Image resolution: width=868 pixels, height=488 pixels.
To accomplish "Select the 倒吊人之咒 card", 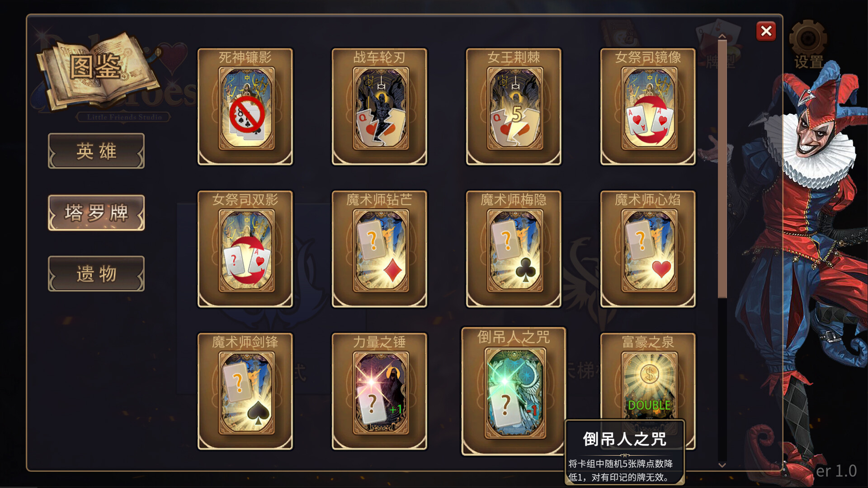I will (x=514, y=391).
